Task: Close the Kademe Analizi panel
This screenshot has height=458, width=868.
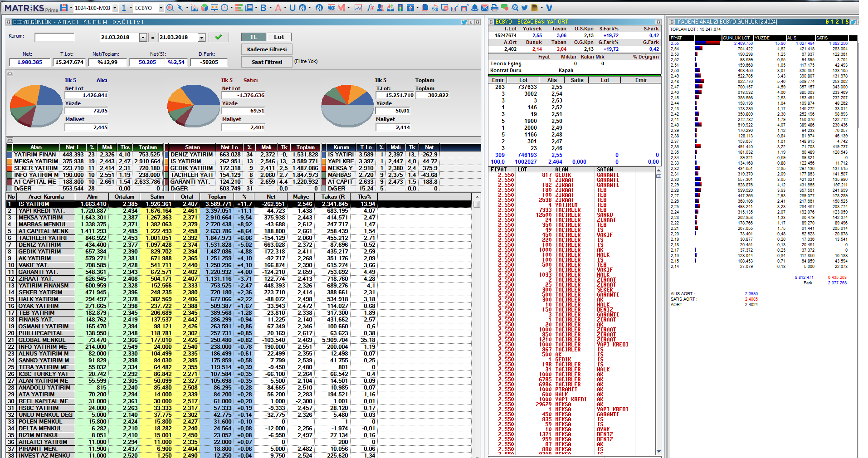Action: (x=673, y=22)
